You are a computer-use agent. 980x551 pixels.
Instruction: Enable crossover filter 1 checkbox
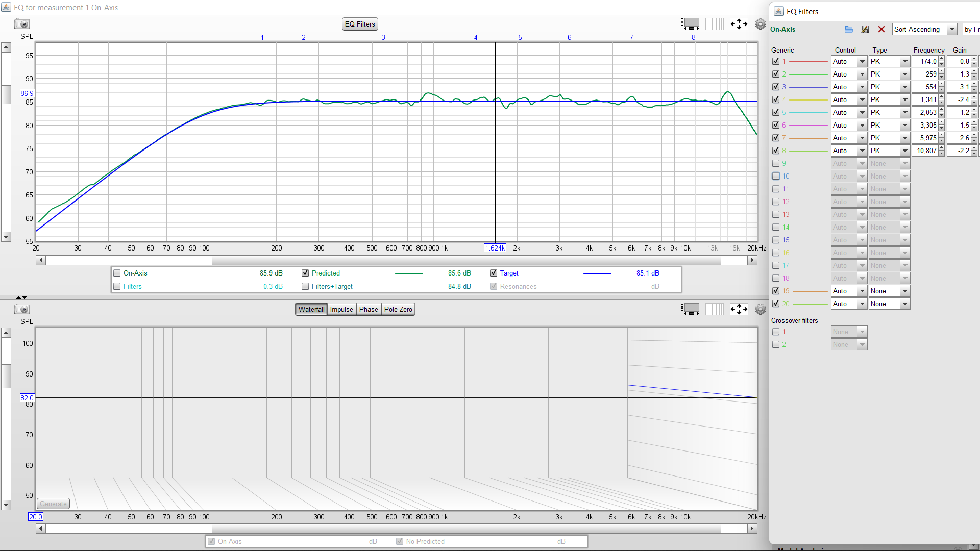[776, 332]
